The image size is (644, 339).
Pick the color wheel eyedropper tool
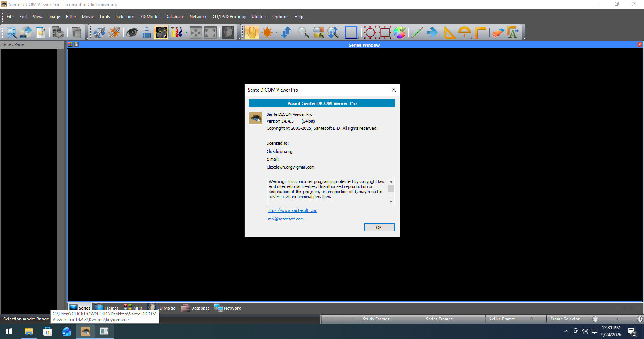tap(400, 32)
